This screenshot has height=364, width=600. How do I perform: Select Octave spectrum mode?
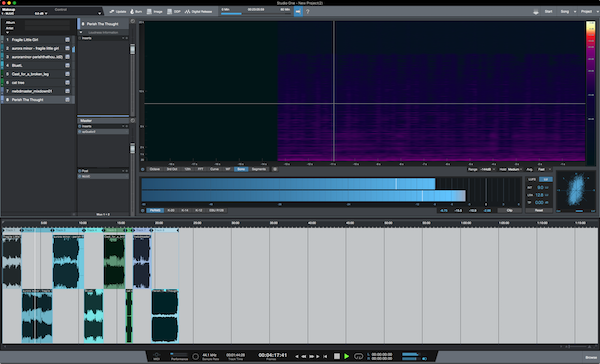[155, 169]
